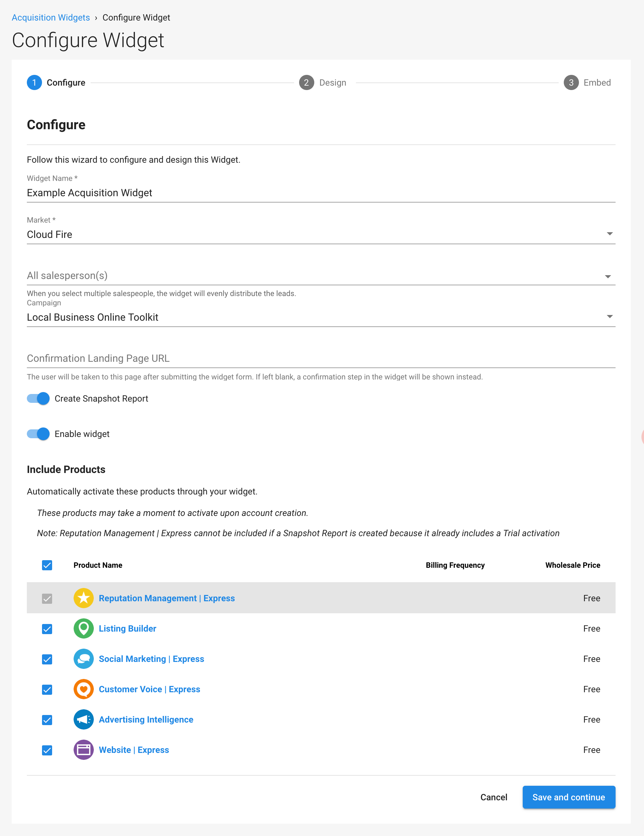Viewport: 644px width, 836px height.
Task: Click the Advertising Intelligence megaphone icon
Action: click(x=83, y=719)
